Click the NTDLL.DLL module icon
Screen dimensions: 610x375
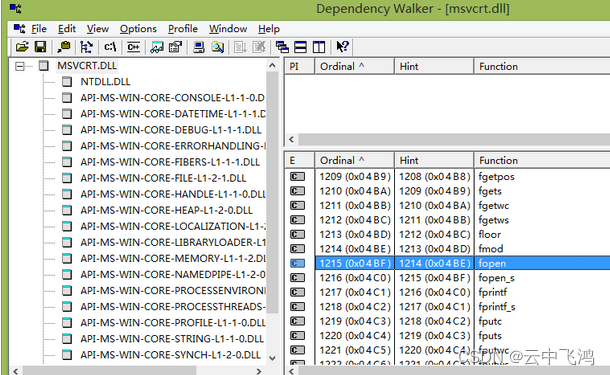[67, 82]
